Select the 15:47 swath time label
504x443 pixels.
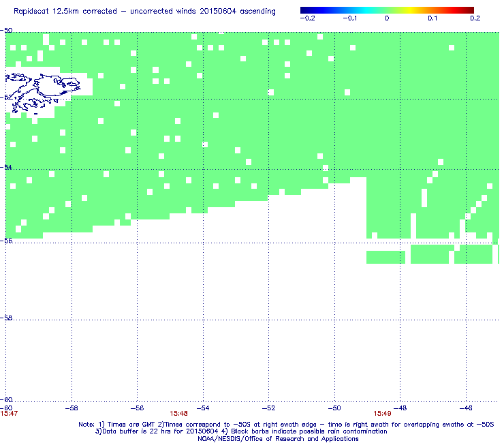pos(9,414)
